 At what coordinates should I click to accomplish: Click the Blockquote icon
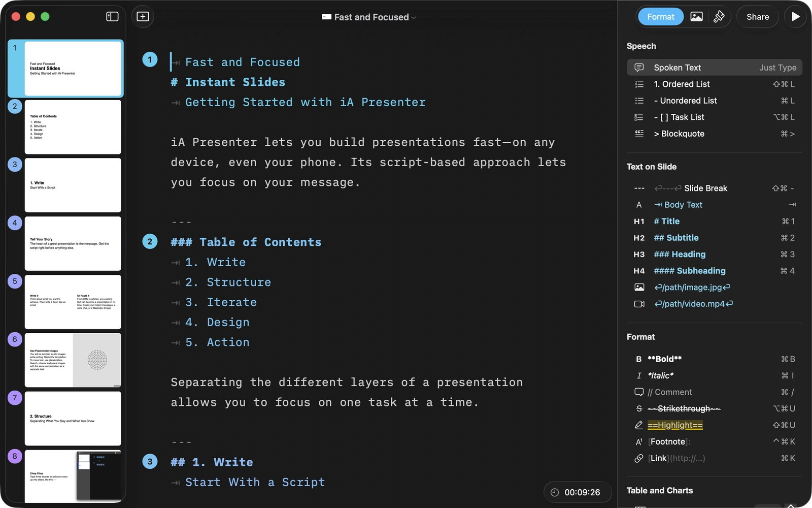(x=639, y=134)
